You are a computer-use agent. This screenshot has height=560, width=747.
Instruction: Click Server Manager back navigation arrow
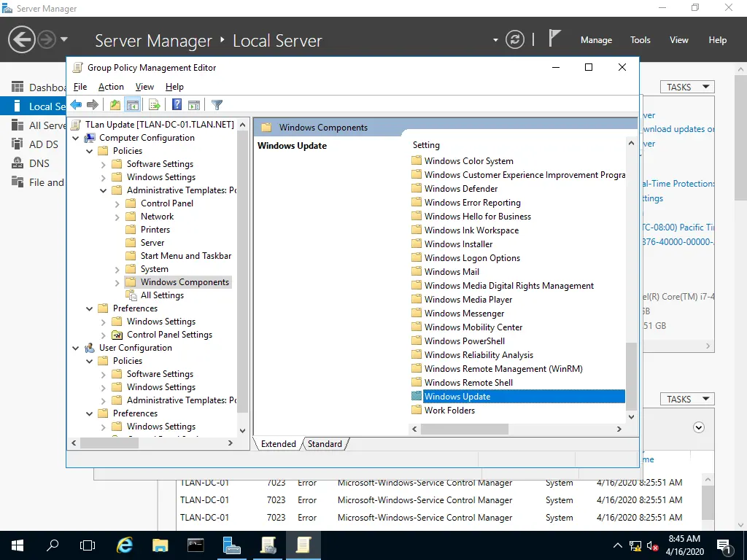21,39
